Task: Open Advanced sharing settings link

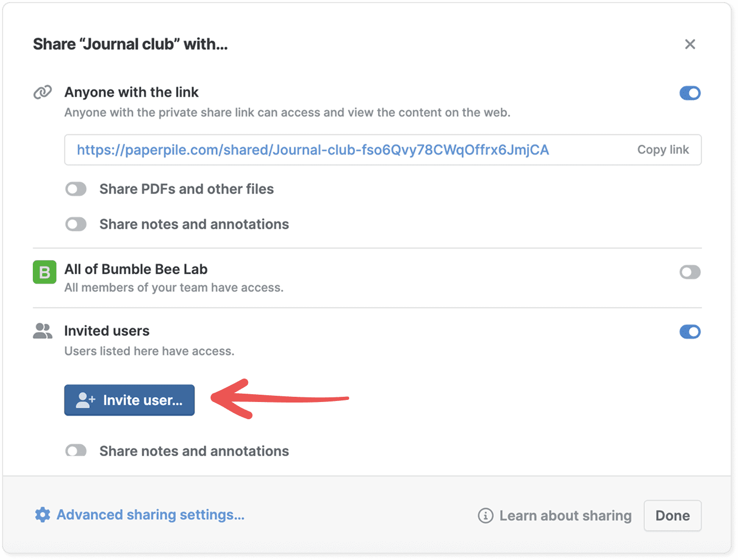Action: [x=150, y=515]
